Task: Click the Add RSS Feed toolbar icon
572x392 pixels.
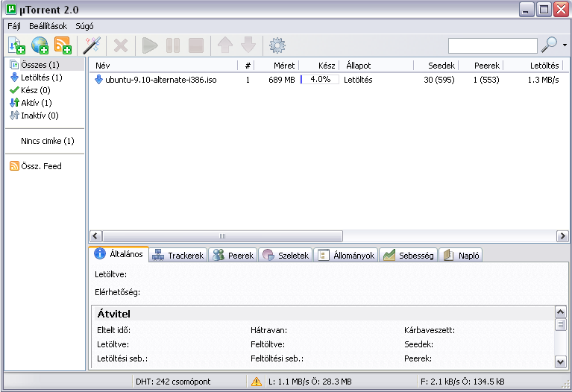Action: [63, 45]
